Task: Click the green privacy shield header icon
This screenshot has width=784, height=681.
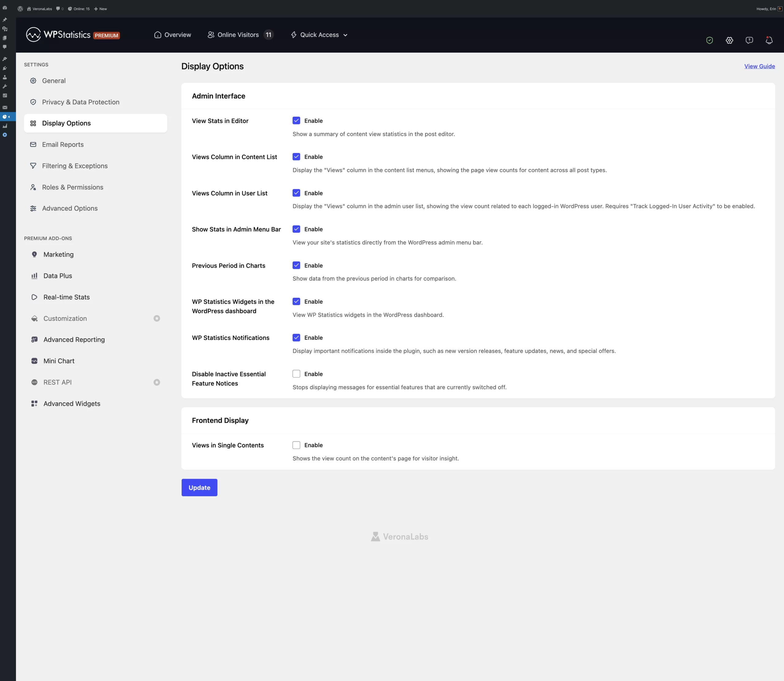Action: [710, 40]
